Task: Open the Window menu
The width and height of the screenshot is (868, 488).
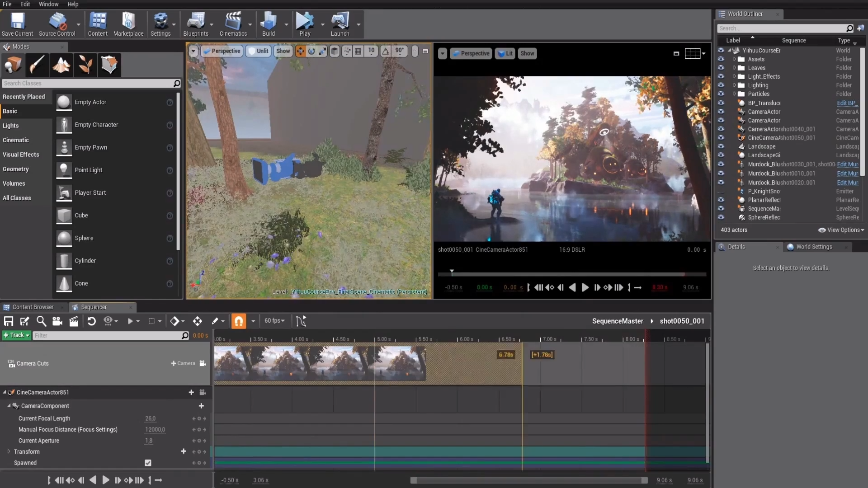Action: click(48, 4)
